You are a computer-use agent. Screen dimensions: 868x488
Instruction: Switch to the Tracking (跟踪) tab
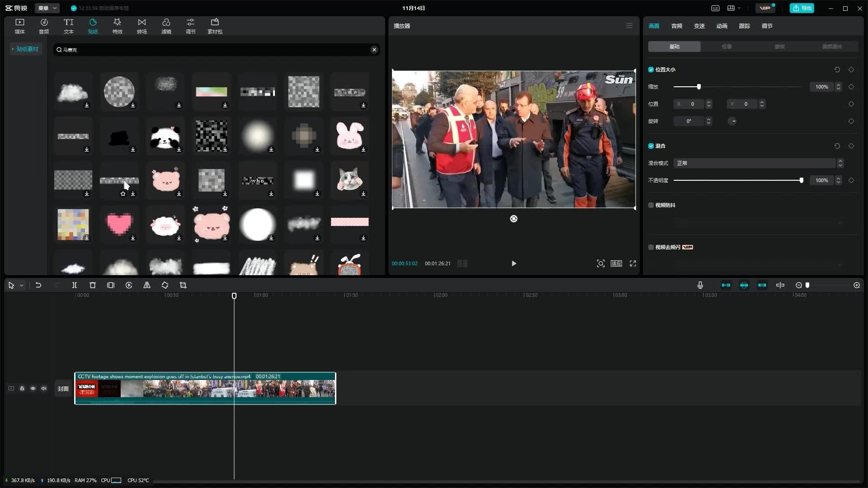pos(745,26)
